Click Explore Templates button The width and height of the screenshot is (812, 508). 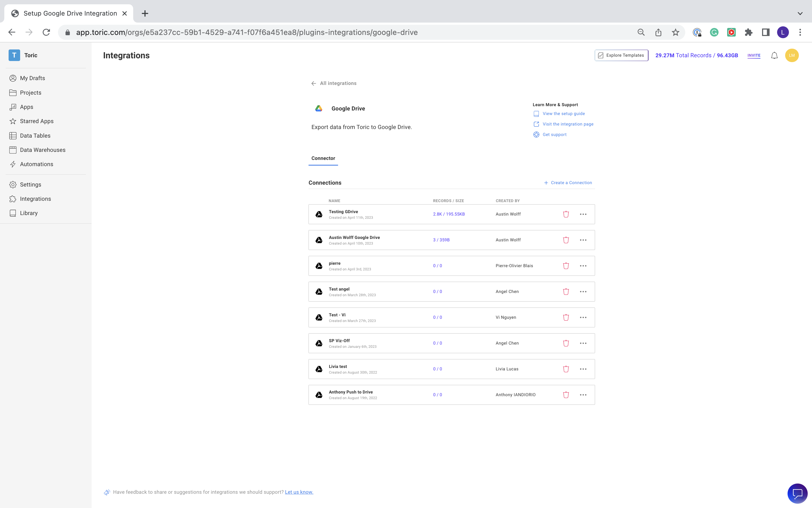click(x=621, y=55)
